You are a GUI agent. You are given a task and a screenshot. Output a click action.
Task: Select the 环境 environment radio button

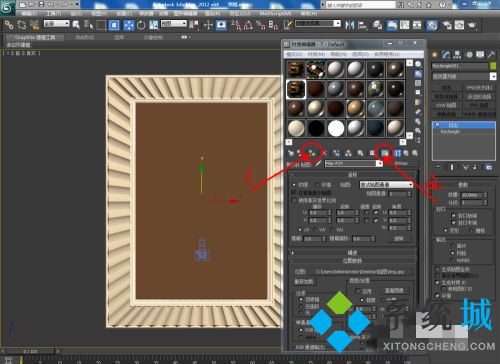point(317,185)
